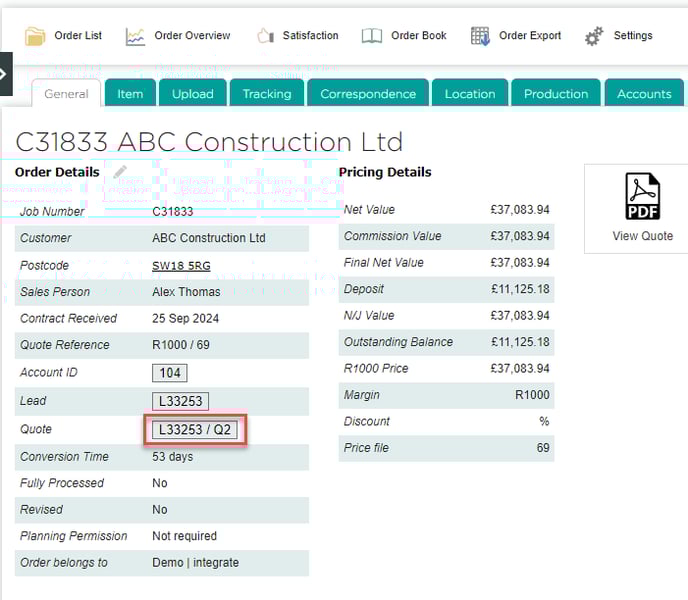Switch to the Item tab
The height and width of the screenshot is (600, 688).
pyautogui.click(x=130, y=94)
